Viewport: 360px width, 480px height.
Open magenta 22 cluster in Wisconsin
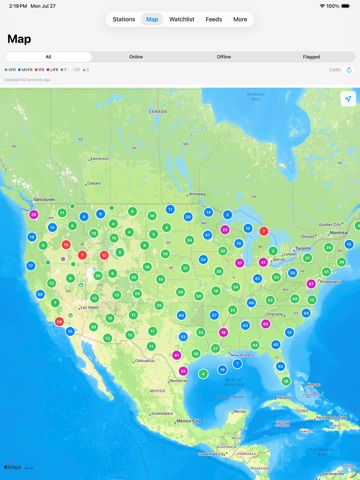[x=225, y=229]
